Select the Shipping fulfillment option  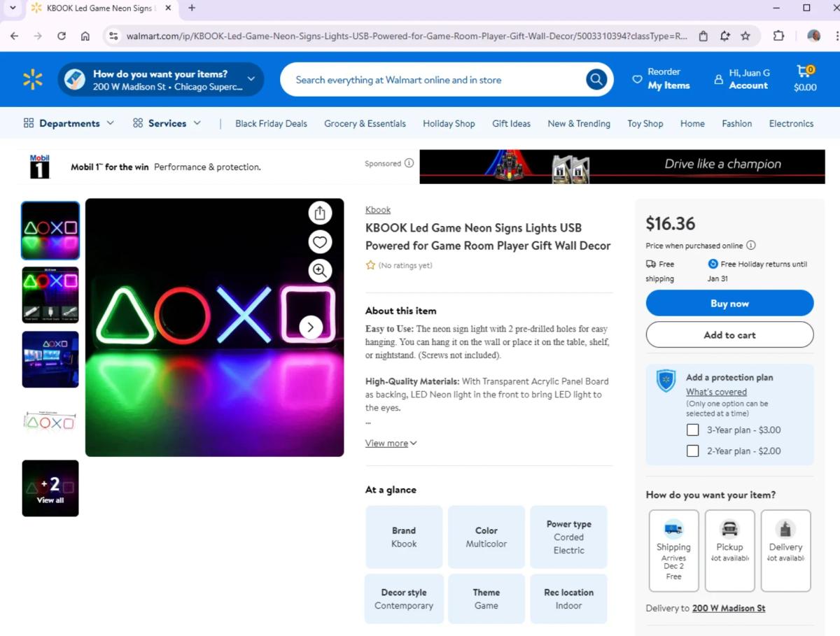[x=673, y=551]
